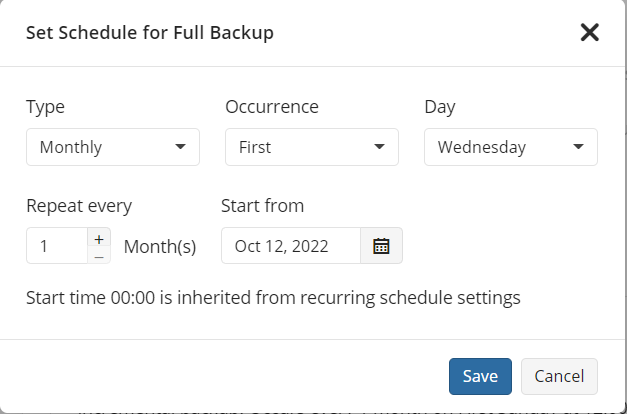This screenshot has width=627, height=414.
Task: Click the Oct 12, 2022 date field
Action: click(x=291, y=246)
